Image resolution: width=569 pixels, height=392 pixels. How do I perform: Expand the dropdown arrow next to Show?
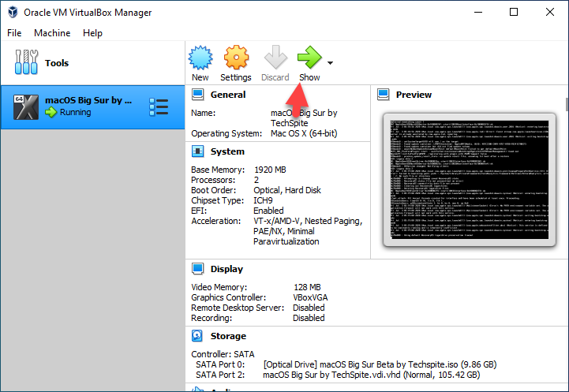[330, 63]
